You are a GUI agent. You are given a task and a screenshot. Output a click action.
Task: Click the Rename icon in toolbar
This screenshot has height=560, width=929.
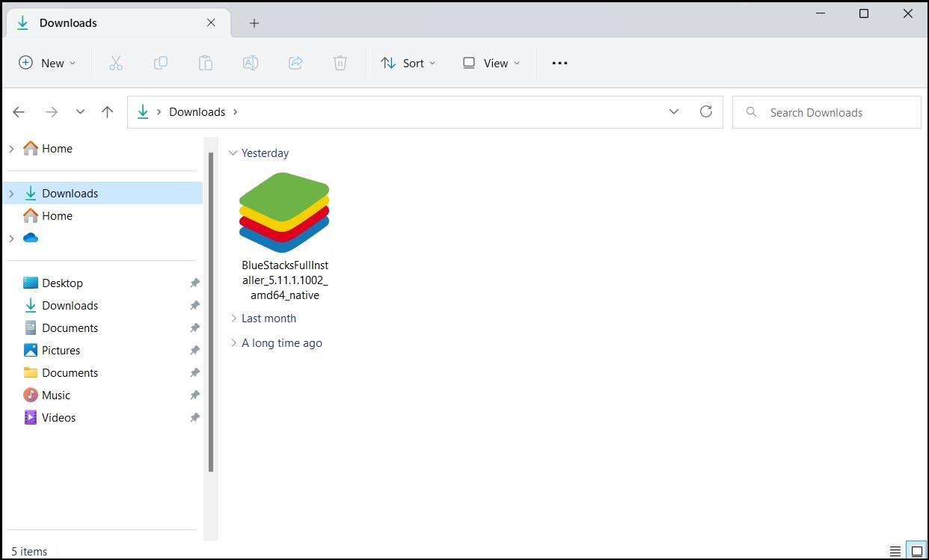251,64
